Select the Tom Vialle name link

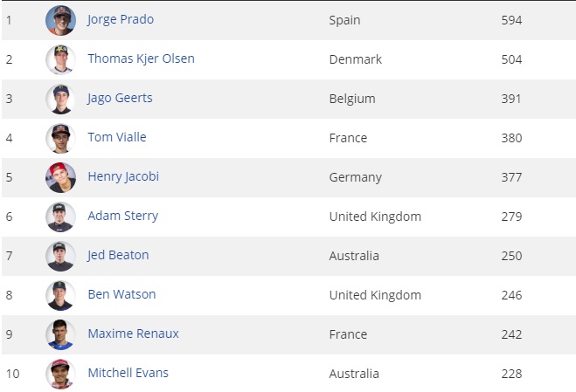(117, 137)
